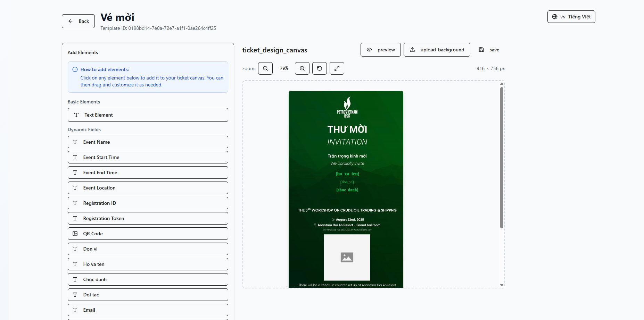
Task: Select the zoom out magnifier icon
Action: (265, 68)
